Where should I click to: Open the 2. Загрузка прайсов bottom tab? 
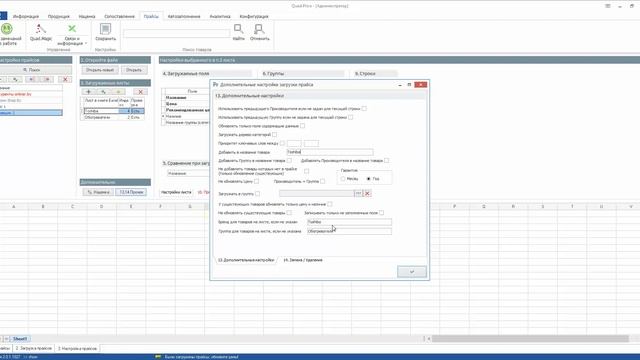[x=34, y=349]
